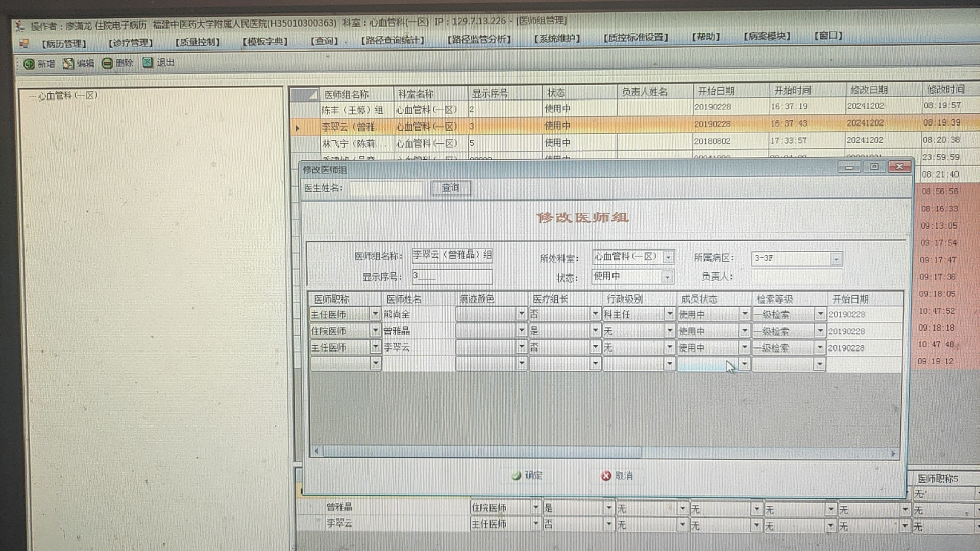Click the 医生姓名 input field
This screenshot has width=980, height=551.
pyautogui.click(x=386, y=188)
